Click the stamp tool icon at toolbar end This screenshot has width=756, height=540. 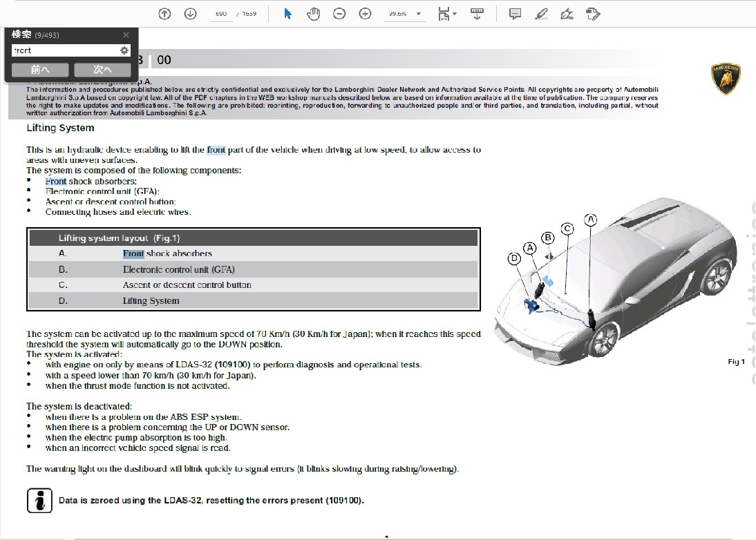(x=593, y=14)
